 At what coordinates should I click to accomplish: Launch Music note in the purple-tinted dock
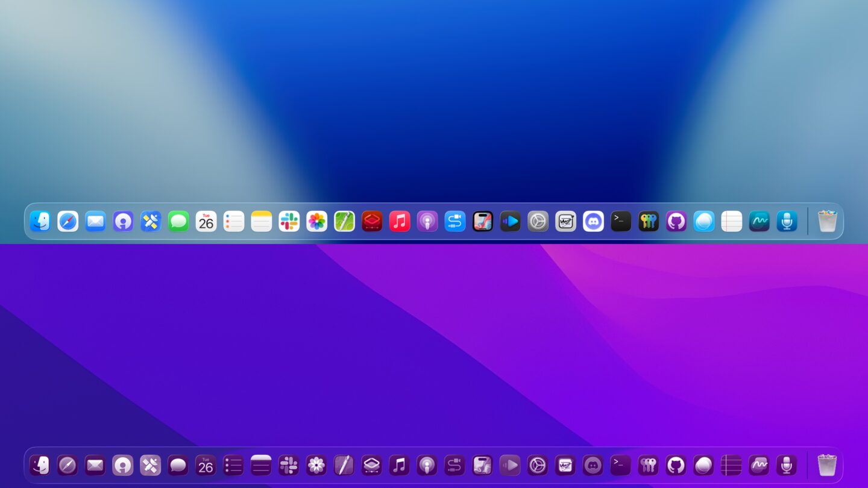pos(399,465)
